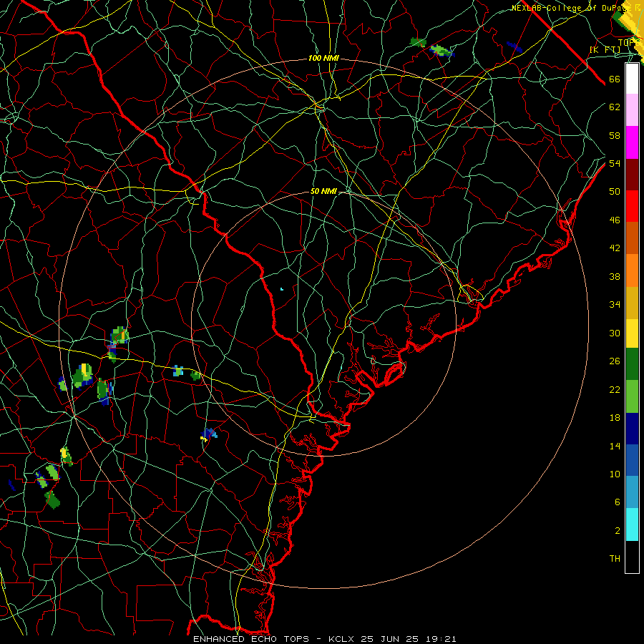The image size is (644, 644).
Task: Pick the bright orange legend swatch
Action: click(632, 270)
